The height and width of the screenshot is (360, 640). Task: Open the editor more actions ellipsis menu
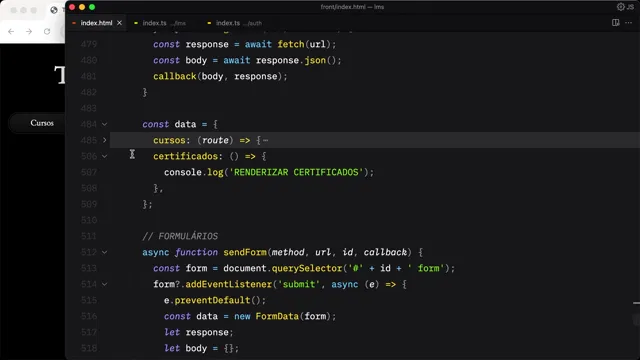629,23
